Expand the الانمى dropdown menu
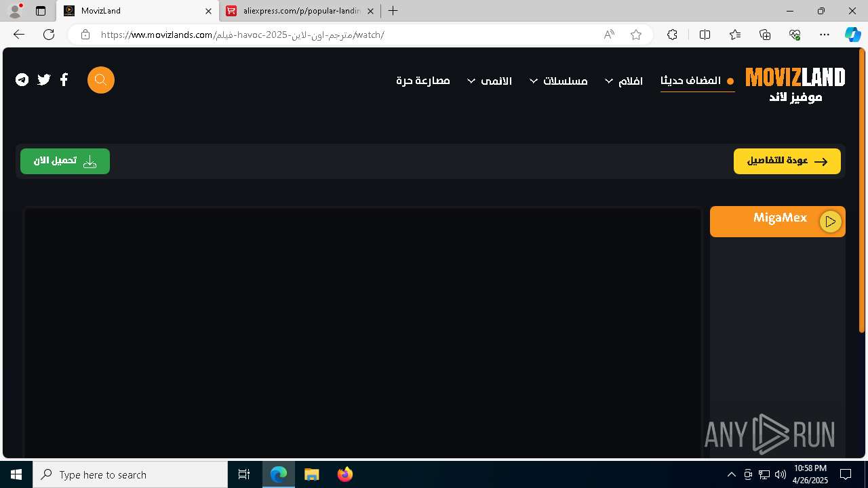 [x=490, y=81]
